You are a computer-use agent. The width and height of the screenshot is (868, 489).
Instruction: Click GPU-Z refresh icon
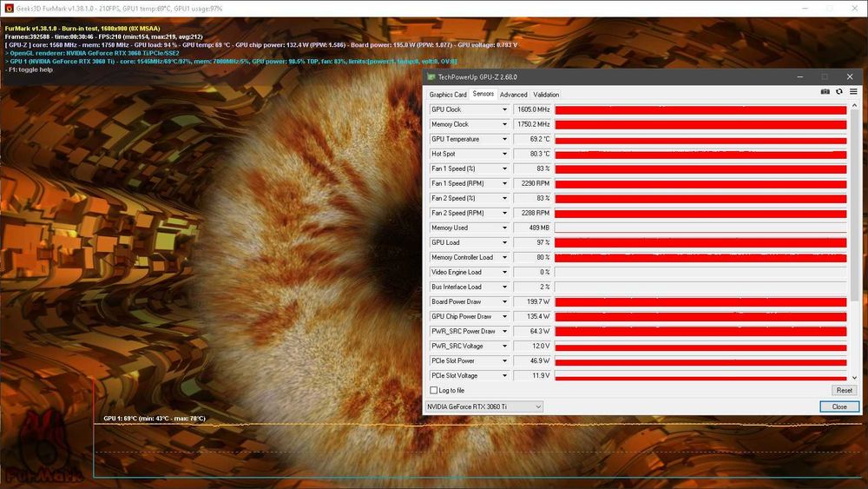(839, 91)
